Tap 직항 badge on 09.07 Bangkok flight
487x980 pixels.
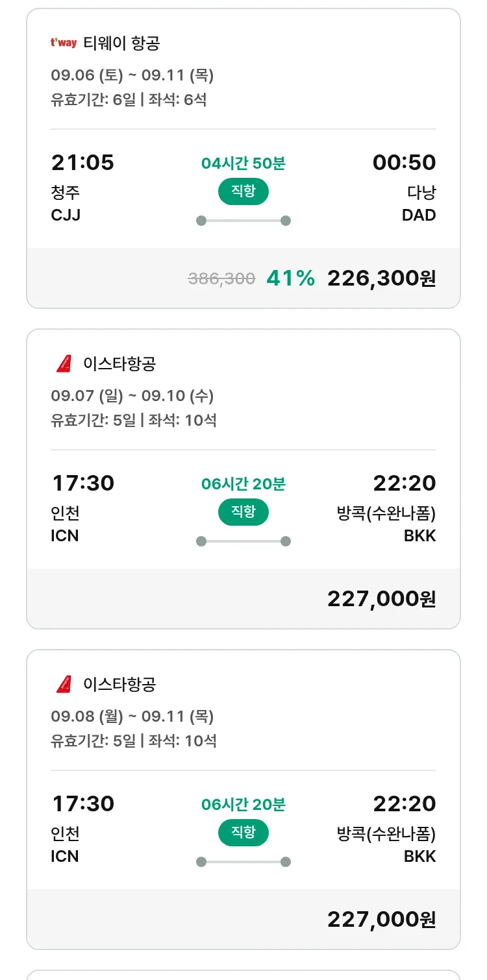tap(243, 512)
